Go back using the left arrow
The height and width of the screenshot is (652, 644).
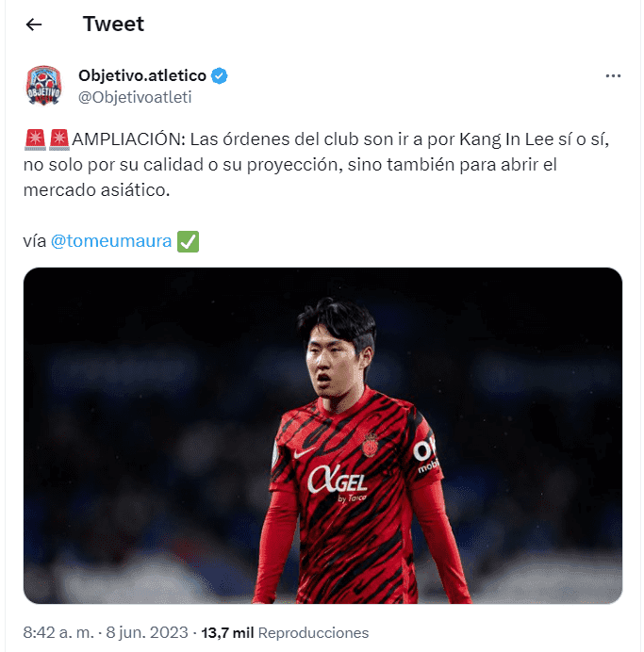click(34, 24)
